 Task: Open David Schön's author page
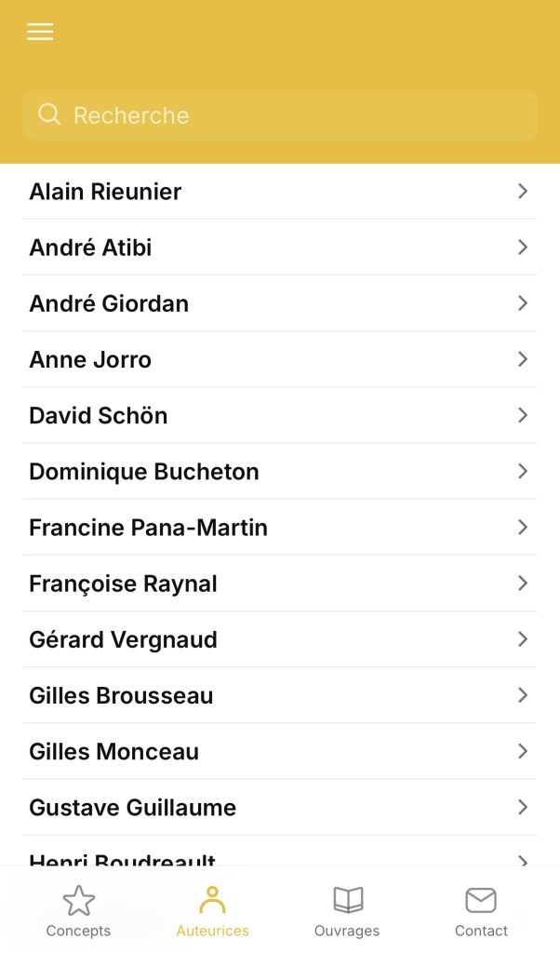(x=99, y=415)
